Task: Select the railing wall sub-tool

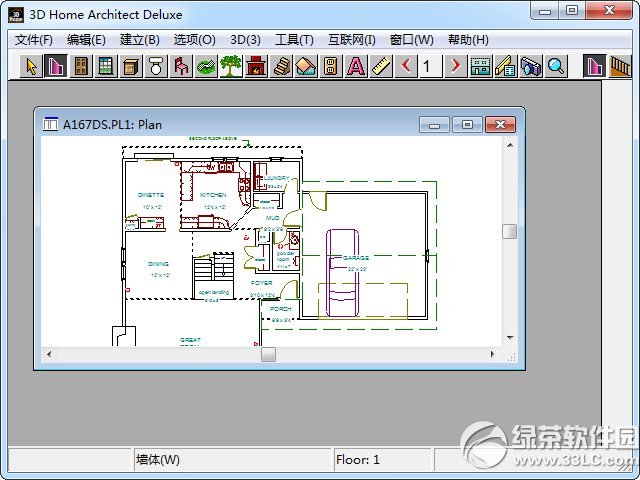Action: click(x=620, y=66)
